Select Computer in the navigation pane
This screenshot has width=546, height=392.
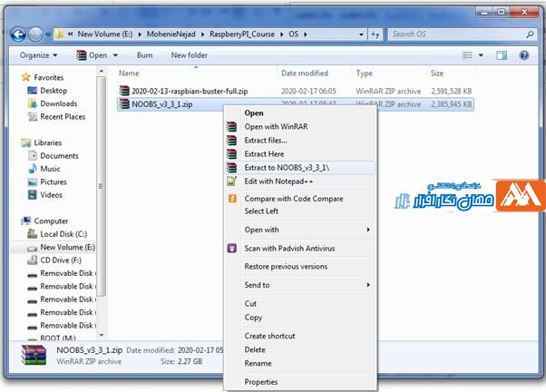tap(51, 220)
